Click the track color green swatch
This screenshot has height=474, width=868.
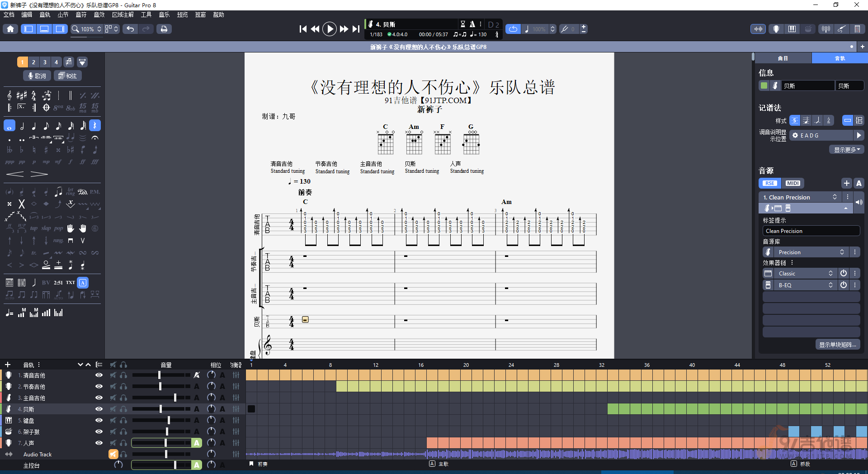[x=764, y=85]
